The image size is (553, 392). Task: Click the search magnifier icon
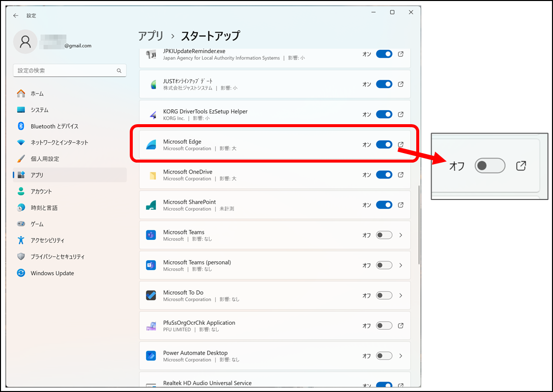pyautogui.click(x=119, y=70)
